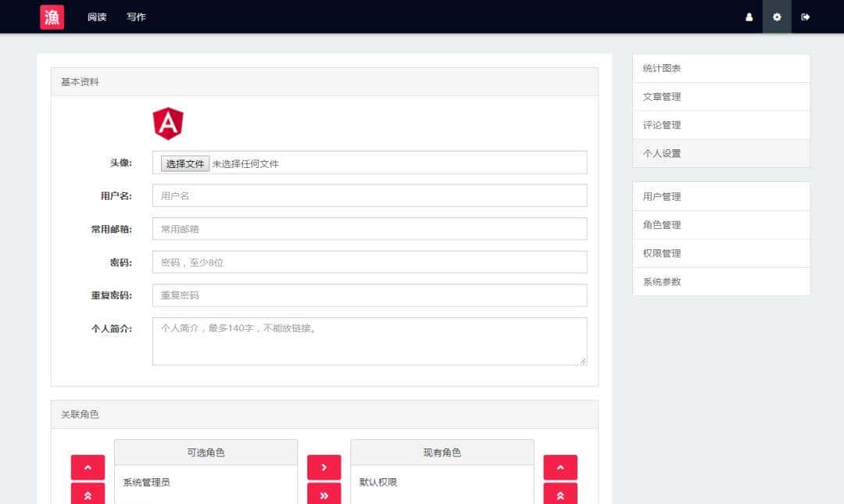Viewport: 844px width, 504px height.
Task: Click the 未选择任何文件 file status text
Action: [245, 163]
